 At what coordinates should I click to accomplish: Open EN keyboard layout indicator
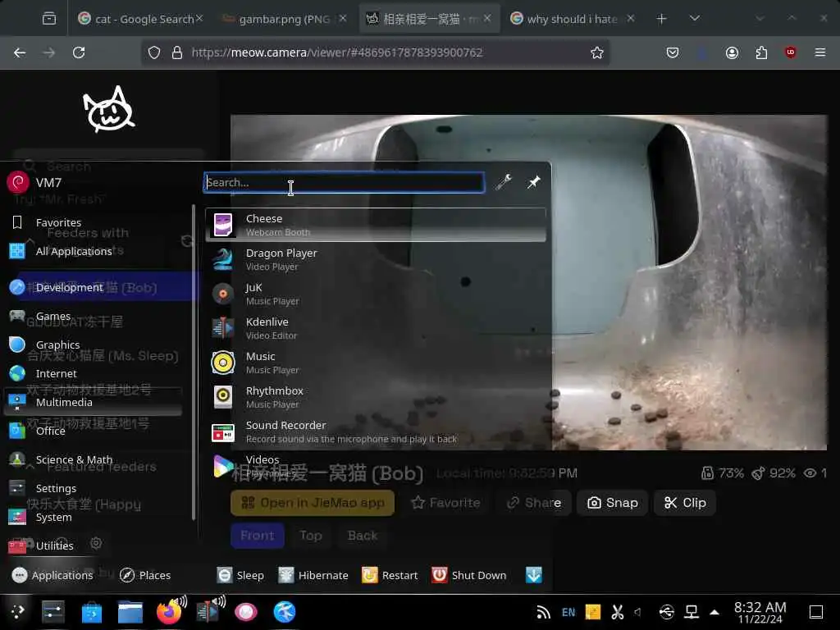(x=568, y=612)
